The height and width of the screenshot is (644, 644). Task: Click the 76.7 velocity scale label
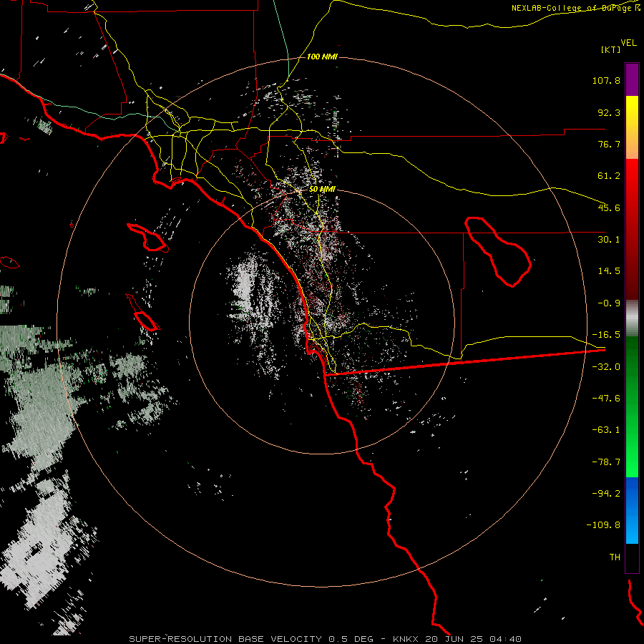pos(609,144)
